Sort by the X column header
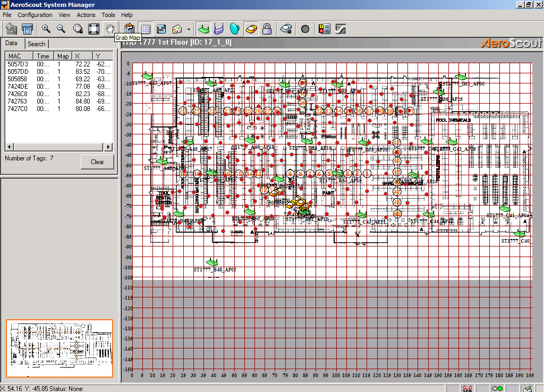Image resolution: width=544 pixels, height=392 pixels. pyautogui.click(x=82, y=56)
